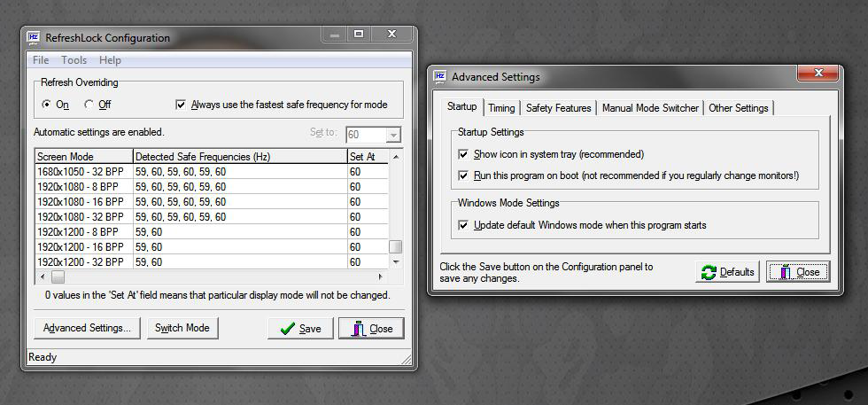Click the list's vertical scrollbar up arrow
The image size is (868, 405).
coord(395,157)
